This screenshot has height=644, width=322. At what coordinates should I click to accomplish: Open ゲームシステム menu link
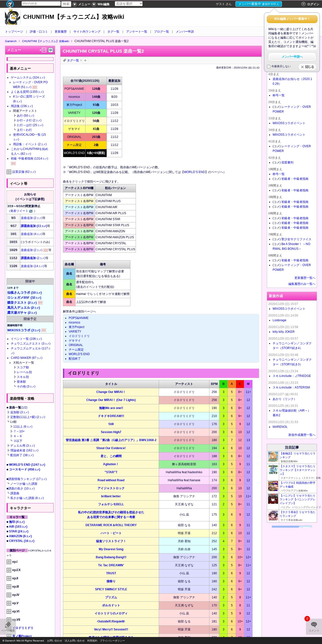[x=28, y=78]
